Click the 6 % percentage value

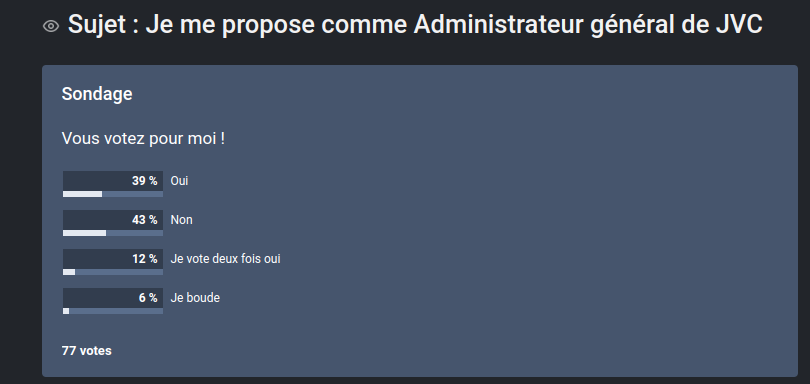[x=148, y=298]
